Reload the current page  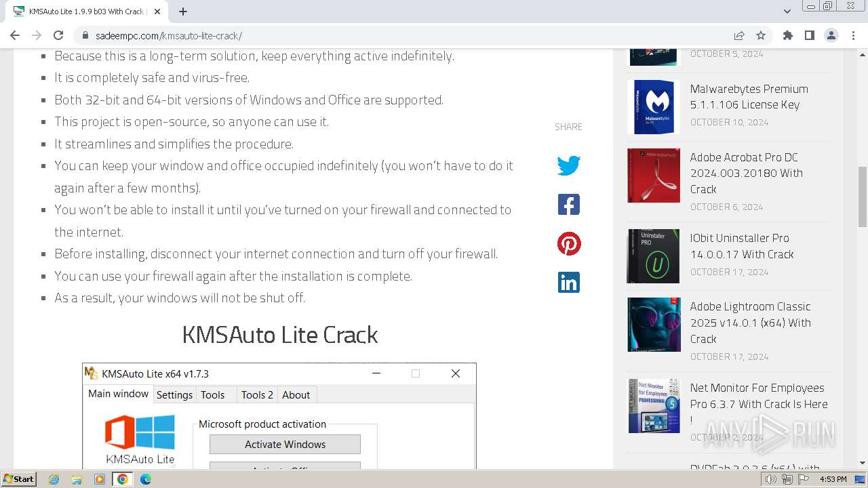coord(58,35)
